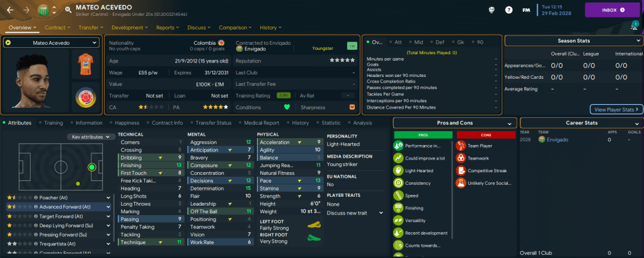
Task: Click the Envigado club badge in header
Action: pos(43,9)
